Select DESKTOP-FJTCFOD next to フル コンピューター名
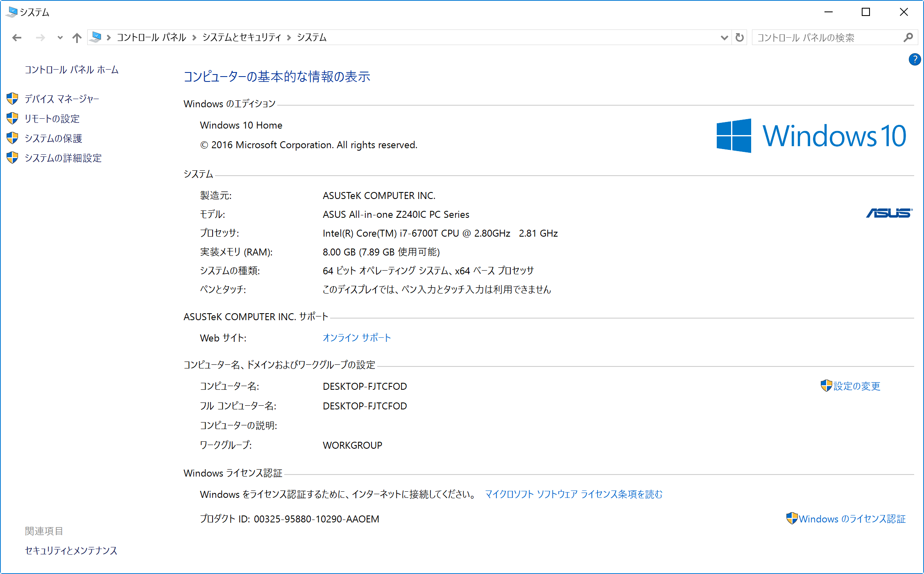 365,406
